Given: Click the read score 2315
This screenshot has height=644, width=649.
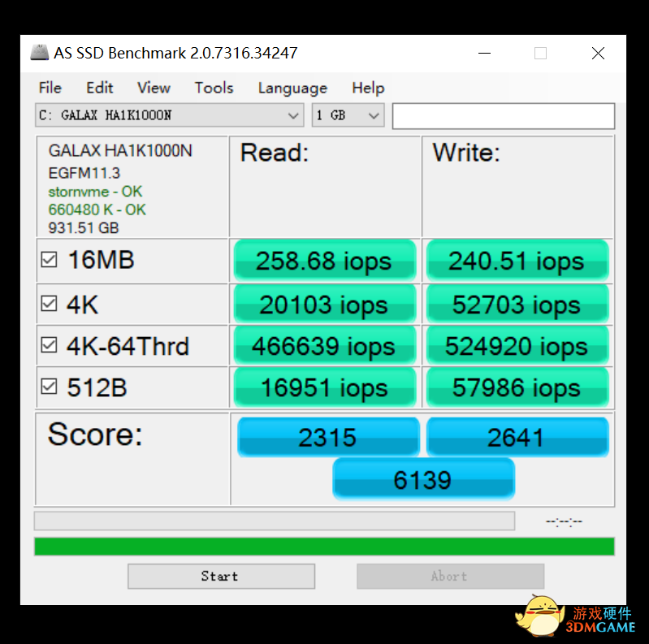Looking at the screenshot, I should click(328, 437).
